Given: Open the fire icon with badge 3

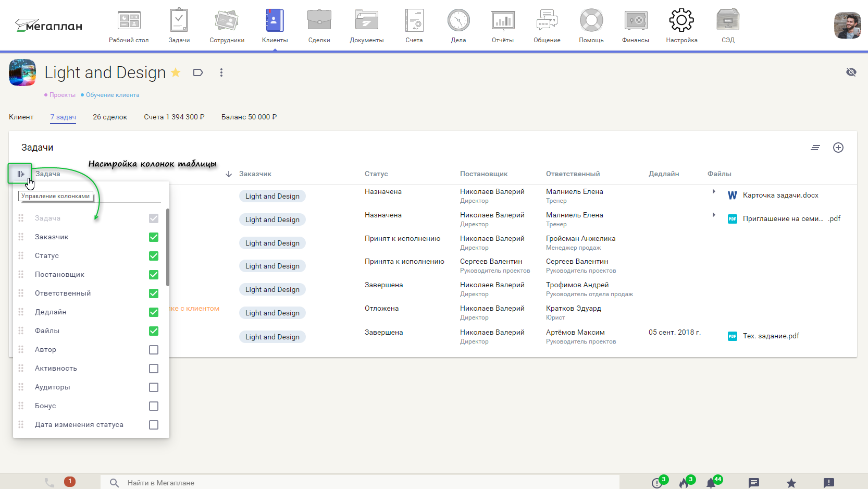Looking at the screenshot, I should (x=684, y=483).
